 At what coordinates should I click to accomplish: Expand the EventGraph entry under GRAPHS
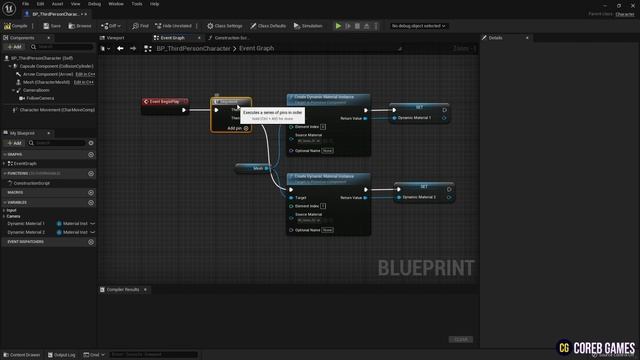4,164
